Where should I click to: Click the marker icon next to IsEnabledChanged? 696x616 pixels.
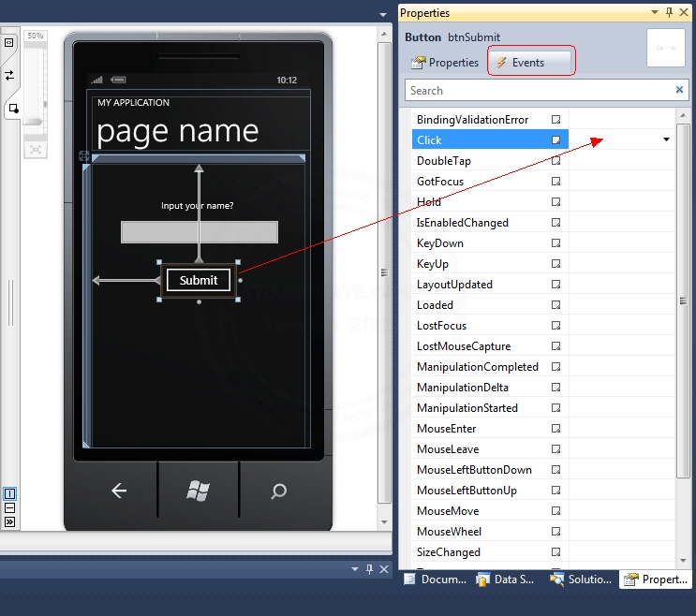(x=555, y=222)
